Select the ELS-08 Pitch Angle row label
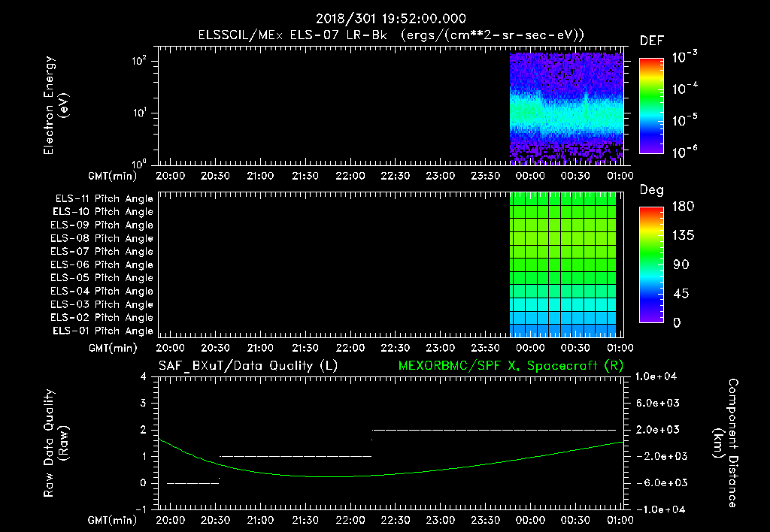This screenshot has width=770, height=532. pyautogui.click(x=102, y=238)
